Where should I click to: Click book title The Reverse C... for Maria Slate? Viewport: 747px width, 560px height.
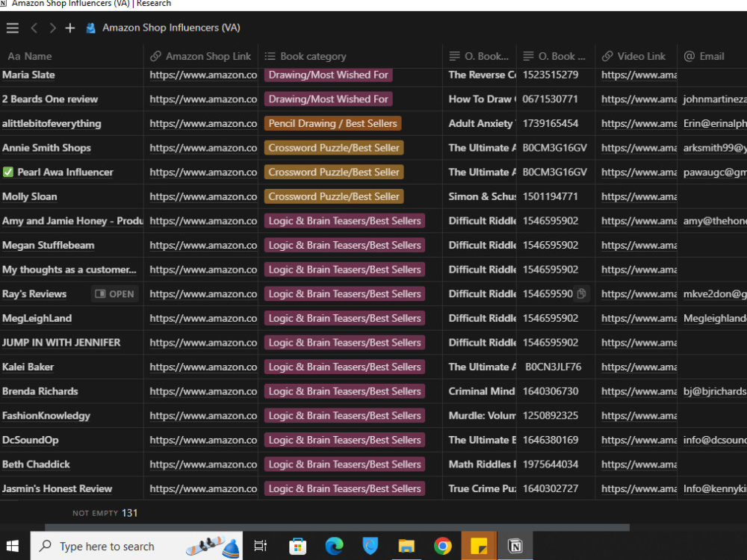coord(482,75)
